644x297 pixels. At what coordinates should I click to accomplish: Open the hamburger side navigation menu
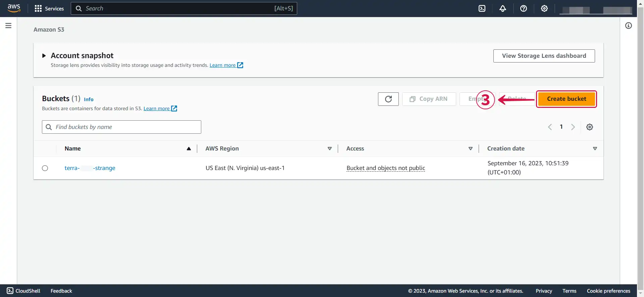(x=8, y=26)
